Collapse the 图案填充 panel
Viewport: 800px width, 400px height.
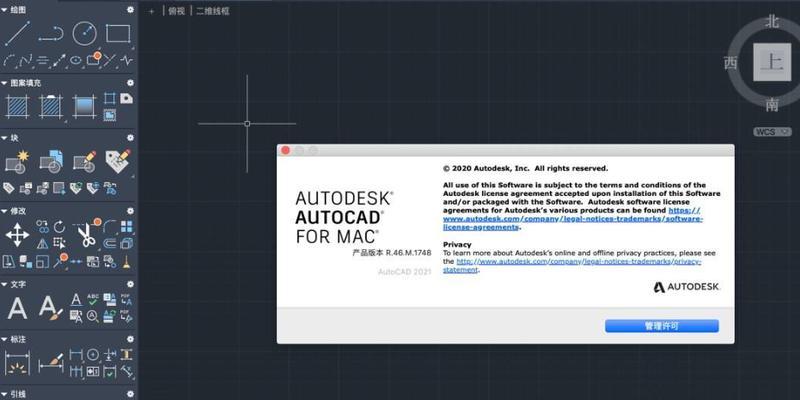click(x=4, y=83)
